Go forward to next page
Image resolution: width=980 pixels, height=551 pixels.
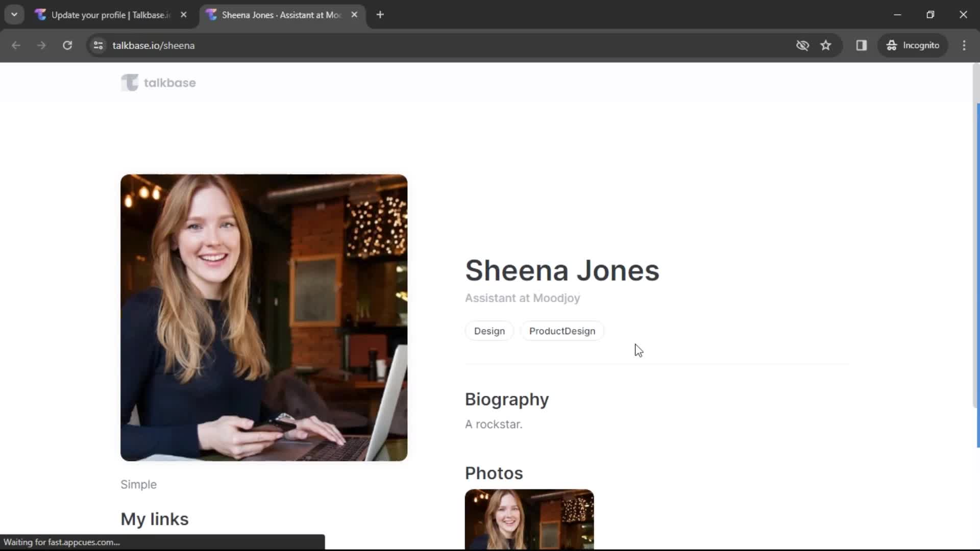(x=41, y=45)
